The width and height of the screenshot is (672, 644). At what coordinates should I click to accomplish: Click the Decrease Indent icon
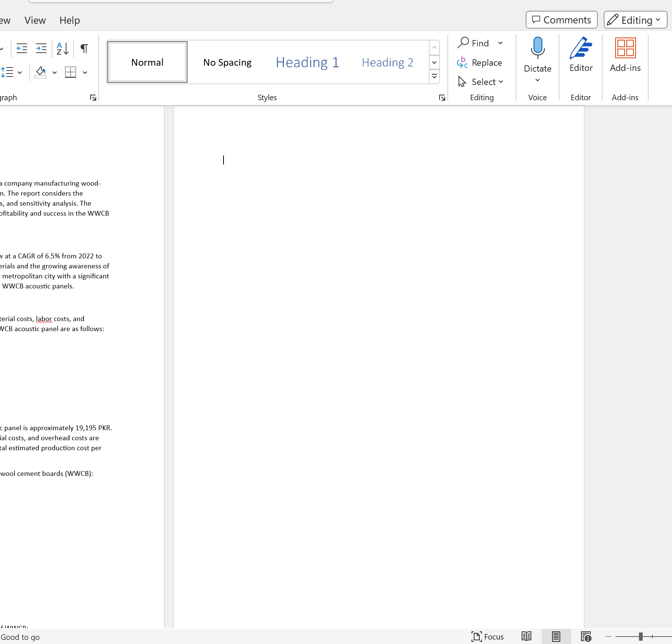pyautogui.click(x=21, y=49)
